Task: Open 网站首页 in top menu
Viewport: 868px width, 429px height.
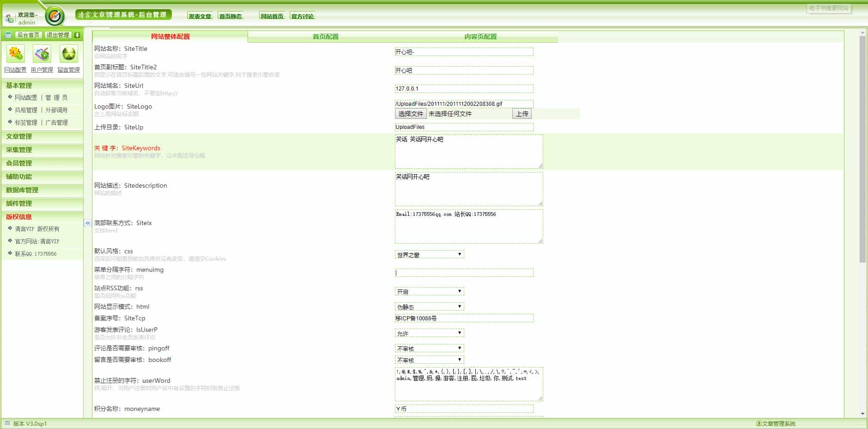Action: (x=272, y=16)
